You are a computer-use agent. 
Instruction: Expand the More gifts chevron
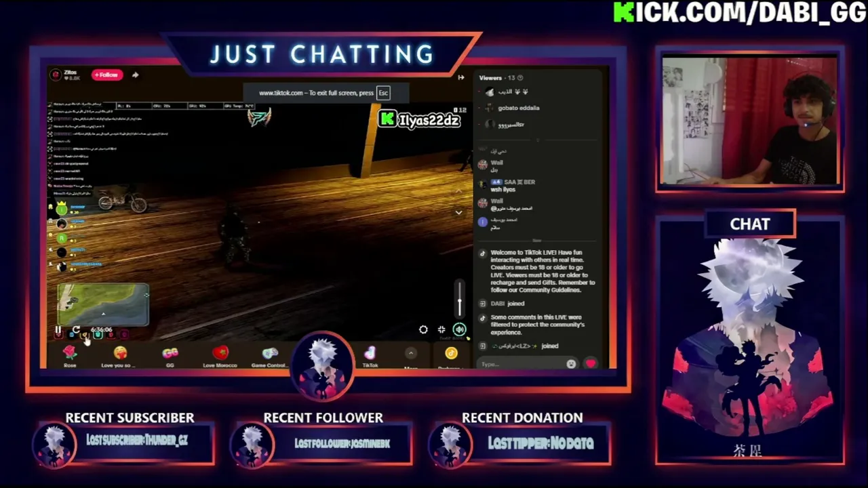(x=410, y=353)
